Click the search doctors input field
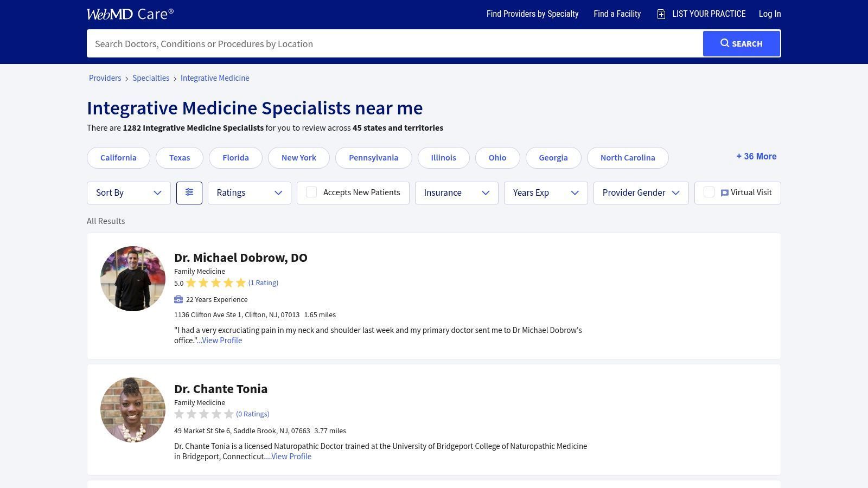Image resolution: width=868 pixels, height=488 pixels. tap(394, 44)
